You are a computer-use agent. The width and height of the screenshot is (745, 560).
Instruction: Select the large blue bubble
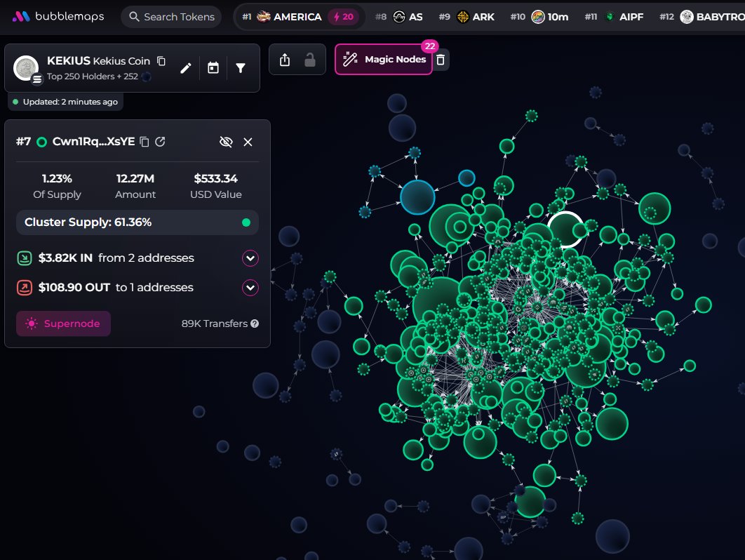point(417,196)
